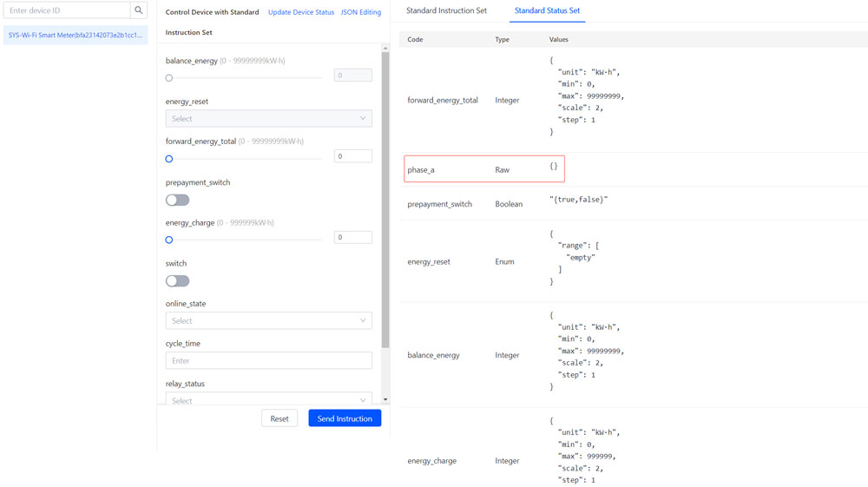This screenshot has height=487, width=868.
Task: Switch to Standard Instruction Set tab
Action: coord(446,11)
